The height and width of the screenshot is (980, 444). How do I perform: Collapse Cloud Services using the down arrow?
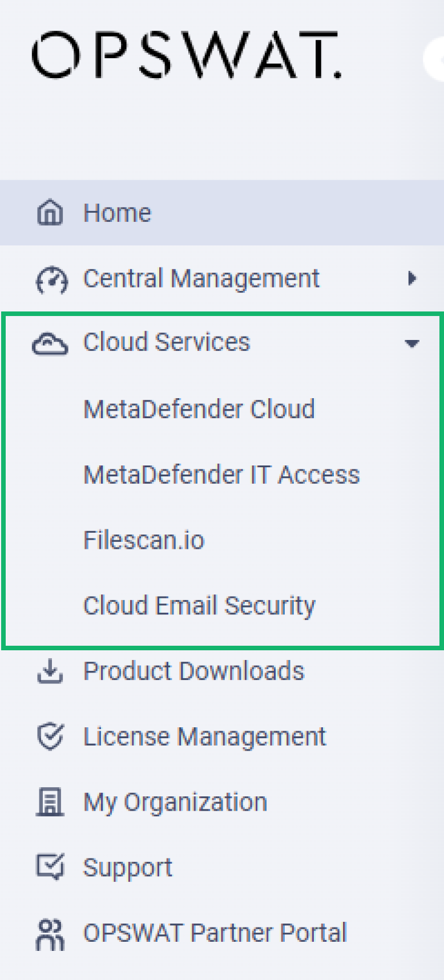click(x=412, y=343)
